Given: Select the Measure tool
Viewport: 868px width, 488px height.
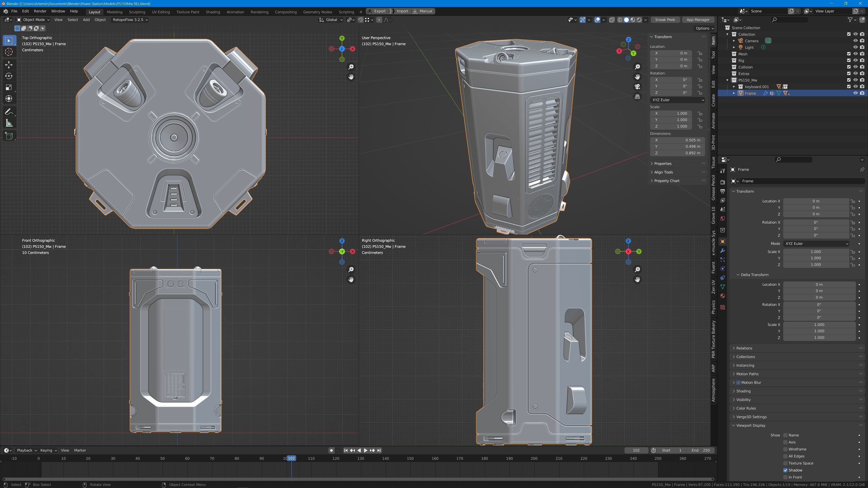Looking at the screenshot, I should (9, 123).
